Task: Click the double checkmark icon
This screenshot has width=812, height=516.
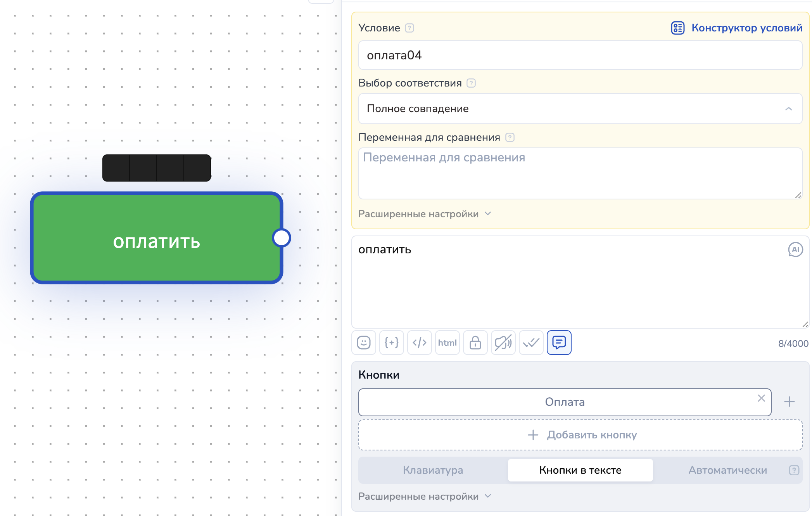Action: (531, 343)
